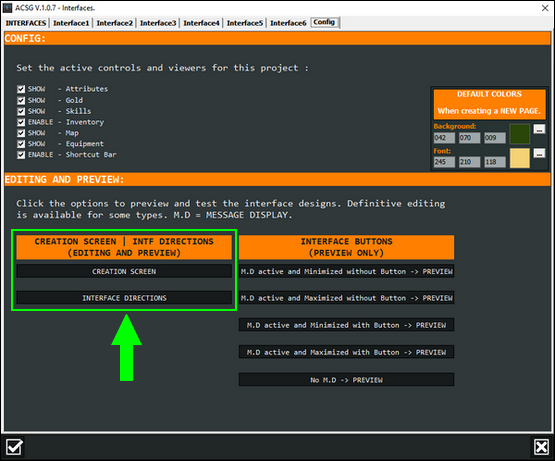The image size is (555, 461).
Task: Click the yellow Font color swatch
Action: [519, 158]
